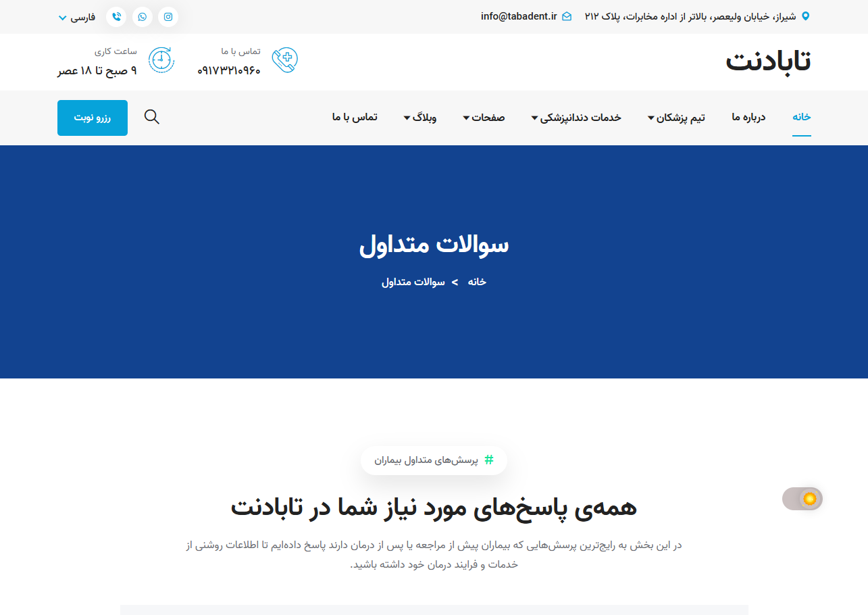
Task: Click the phone icon in the top bar
Action: [116, 17]
